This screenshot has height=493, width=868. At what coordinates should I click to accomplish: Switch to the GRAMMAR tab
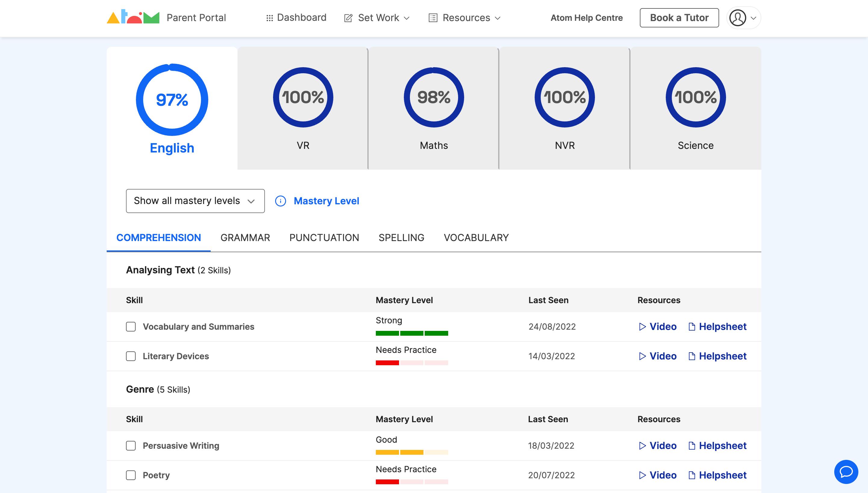[245, 238]
